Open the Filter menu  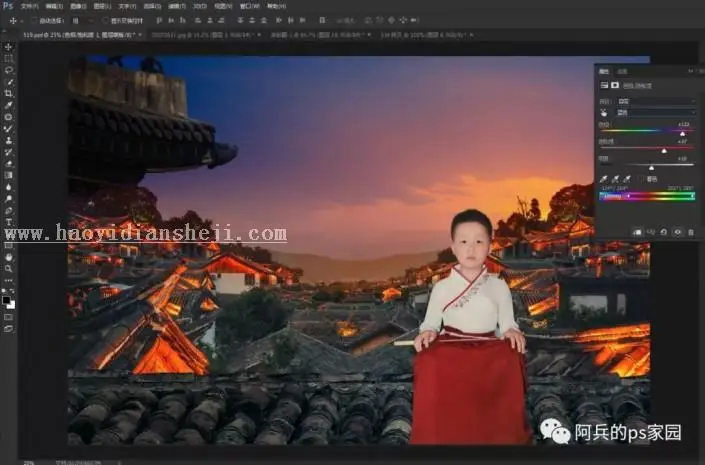tap(177, 6)
